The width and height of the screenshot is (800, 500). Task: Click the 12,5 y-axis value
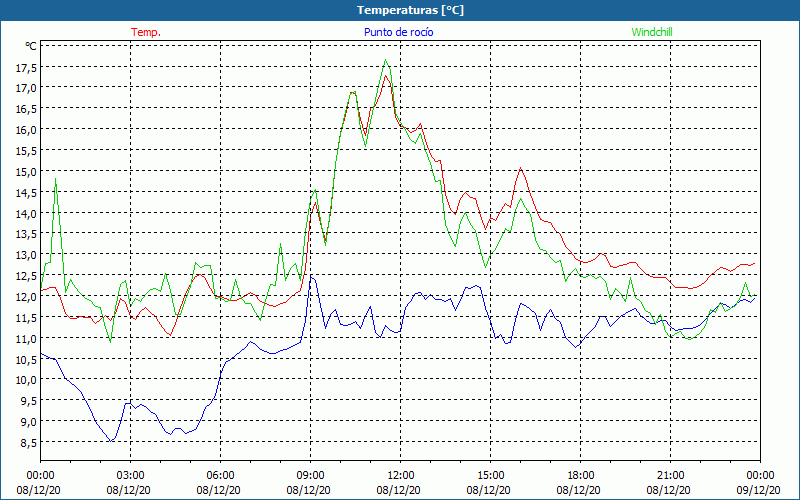click(x=27, y=276)
